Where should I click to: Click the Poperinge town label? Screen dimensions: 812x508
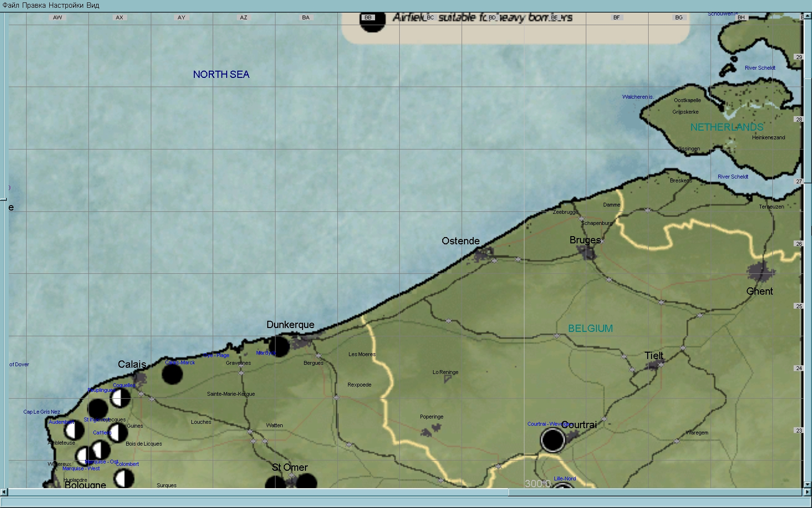point(432,417)
